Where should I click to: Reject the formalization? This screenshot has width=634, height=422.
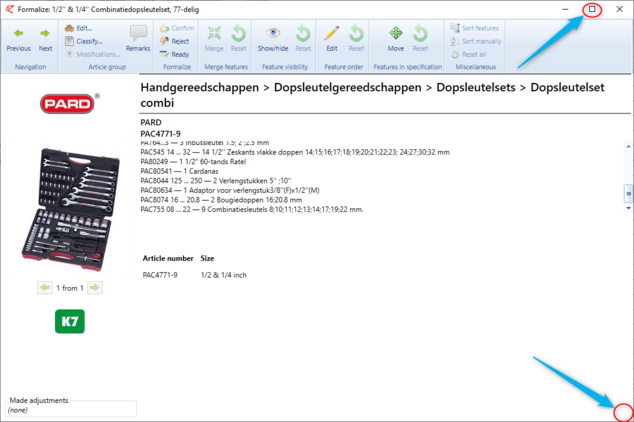(x=175, y=41)
